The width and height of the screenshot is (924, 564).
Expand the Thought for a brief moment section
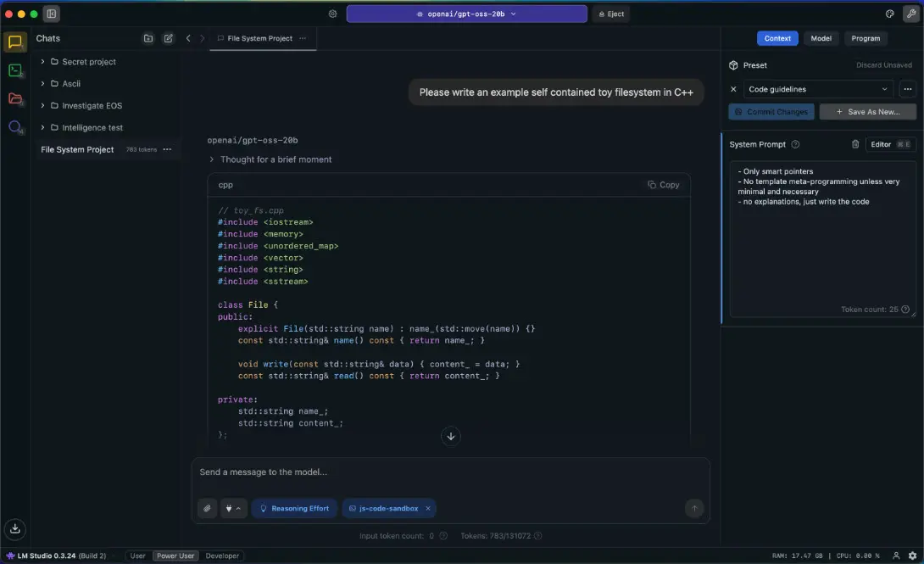coord(276,159)
